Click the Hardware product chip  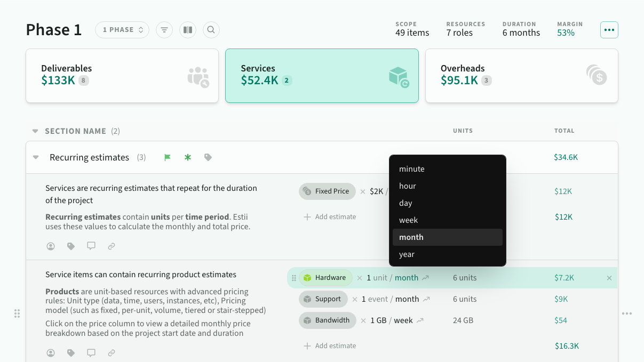(324, 278)
